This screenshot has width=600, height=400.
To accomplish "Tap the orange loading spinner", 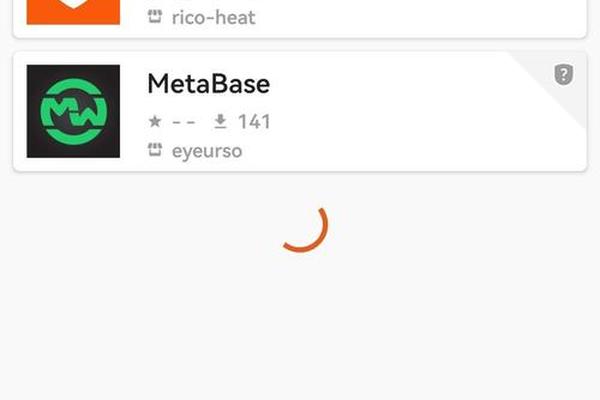I will pos(305,230).
